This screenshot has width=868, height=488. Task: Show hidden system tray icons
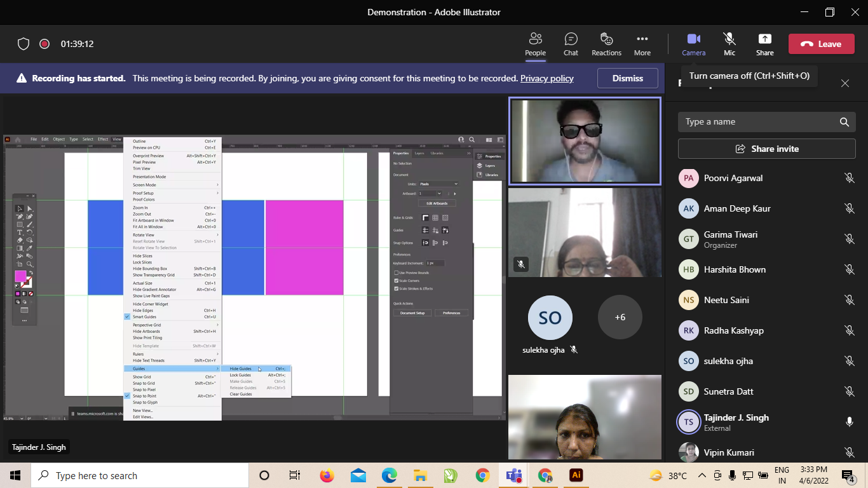(x=702, y=475)
